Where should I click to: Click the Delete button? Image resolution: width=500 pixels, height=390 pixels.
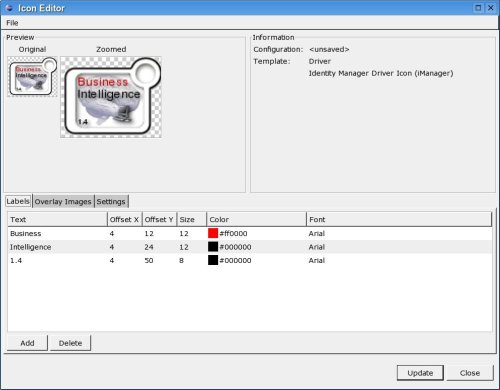tap(70, 343)
